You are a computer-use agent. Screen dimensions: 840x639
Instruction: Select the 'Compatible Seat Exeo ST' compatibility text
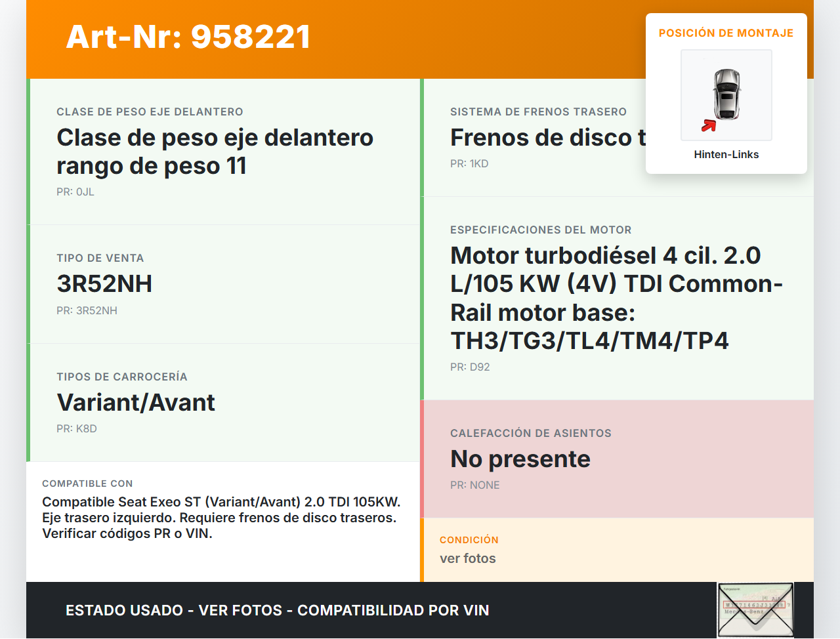point(221,518)
